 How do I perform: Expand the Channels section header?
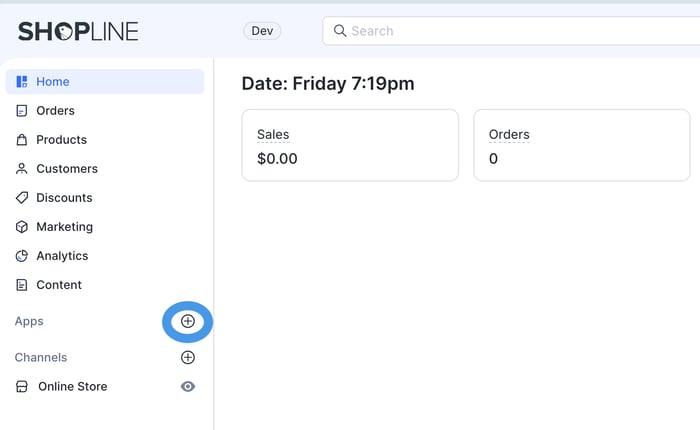click(x=41, y=357)
